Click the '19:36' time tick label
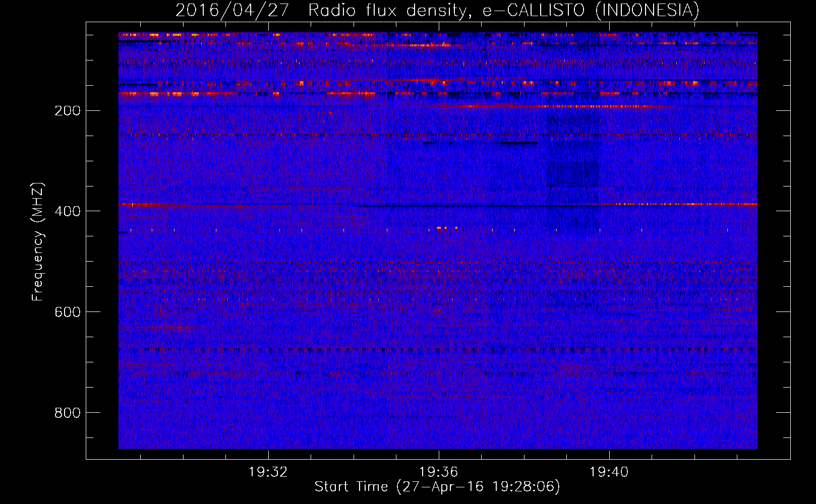Viewport: 816px width, 504px height. click(439, 472)
